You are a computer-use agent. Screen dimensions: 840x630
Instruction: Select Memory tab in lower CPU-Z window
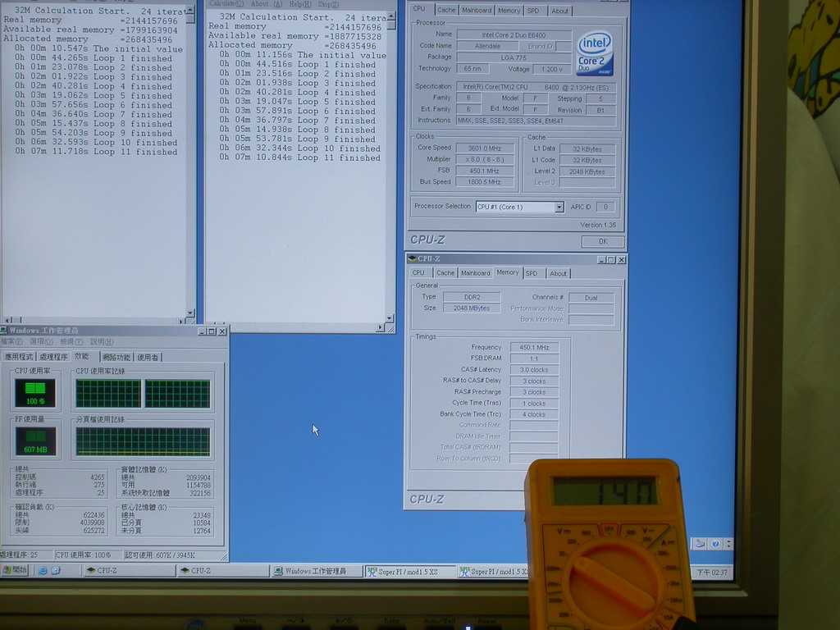(507, 272)
